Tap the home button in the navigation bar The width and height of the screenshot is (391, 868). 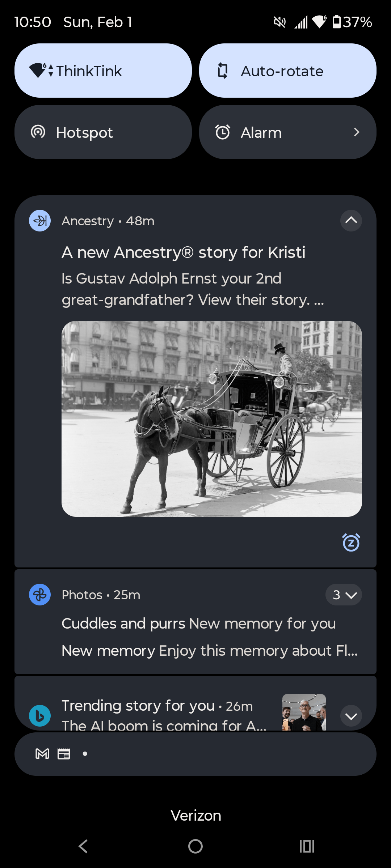click(195, 846)
